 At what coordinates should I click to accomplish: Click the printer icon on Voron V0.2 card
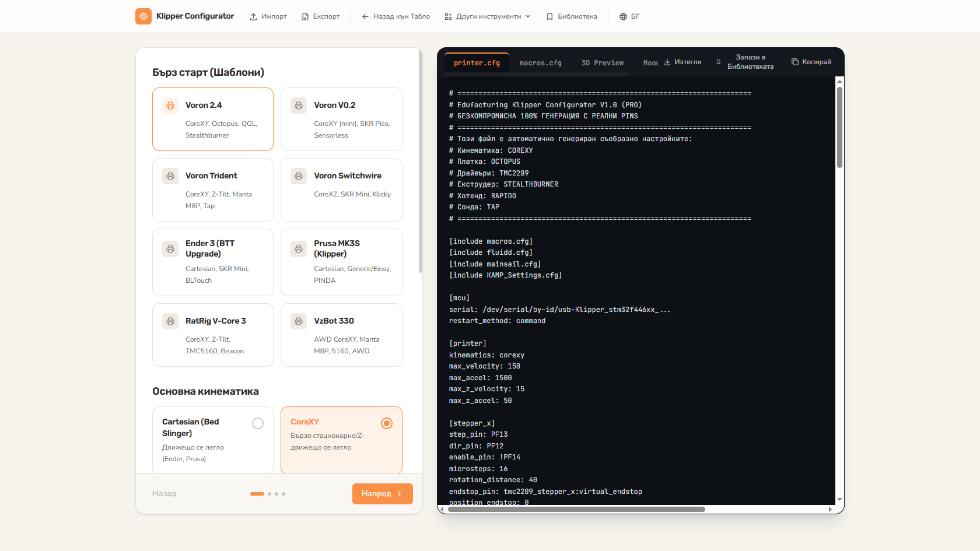point(299,106)
